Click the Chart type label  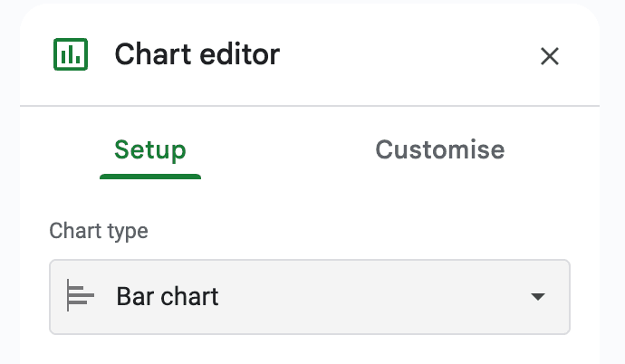98,231
